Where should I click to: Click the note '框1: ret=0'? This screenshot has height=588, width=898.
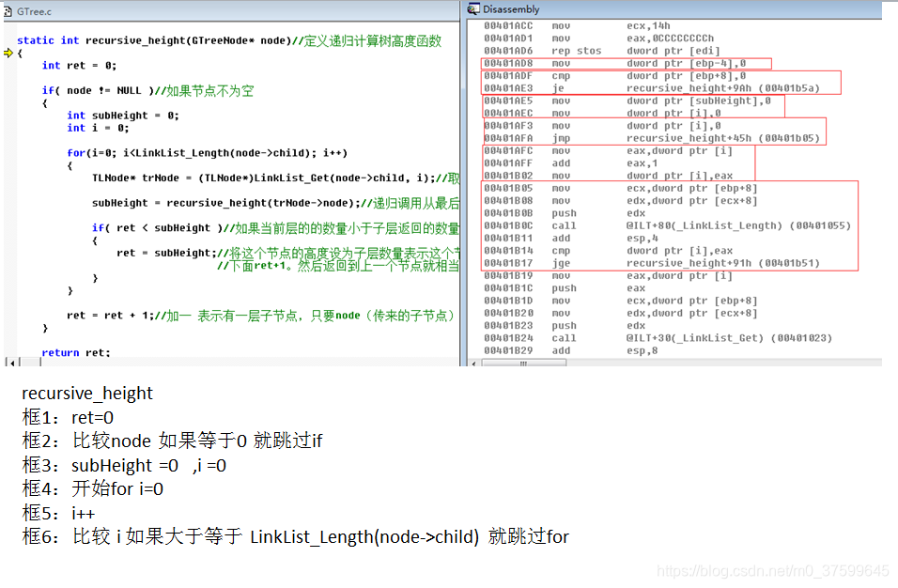pos(68,417)
